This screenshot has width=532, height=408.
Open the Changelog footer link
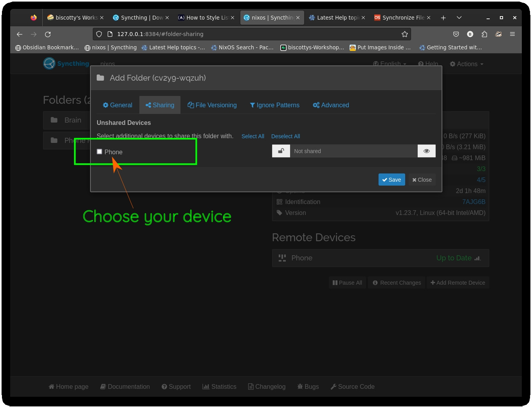pyautogui.click(x=267, y=386)
